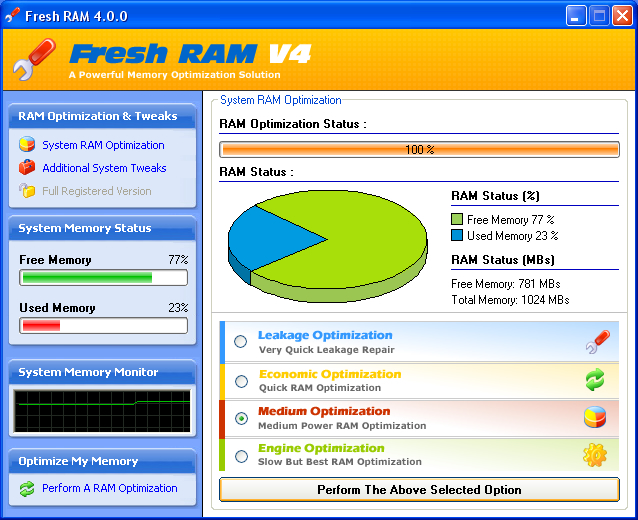
Task: Click the pie chart icon in Medium Optimization row
Action: [595, 417]
